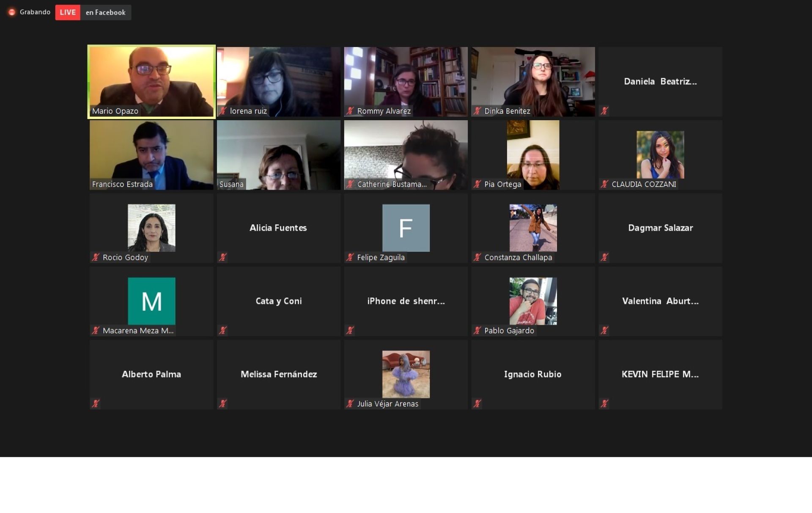Click Felipe Zaguila's gray F avatar
812x513 pixels.
(406, 228)
